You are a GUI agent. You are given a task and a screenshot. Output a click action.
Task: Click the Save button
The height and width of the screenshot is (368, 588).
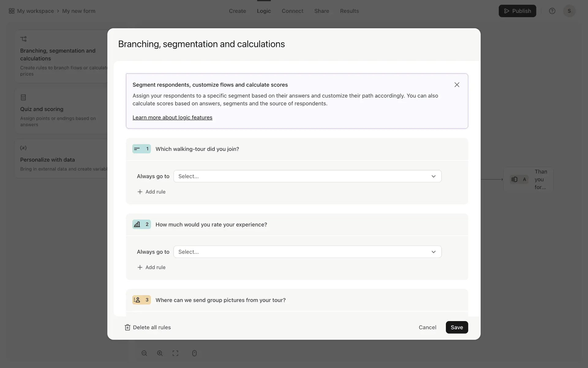point(457,328)
